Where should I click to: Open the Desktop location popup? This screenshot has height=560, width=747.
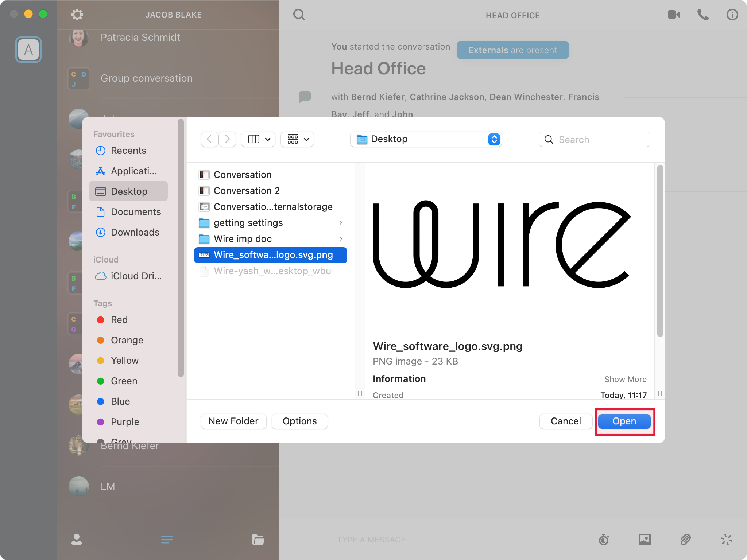coord(426,139)
